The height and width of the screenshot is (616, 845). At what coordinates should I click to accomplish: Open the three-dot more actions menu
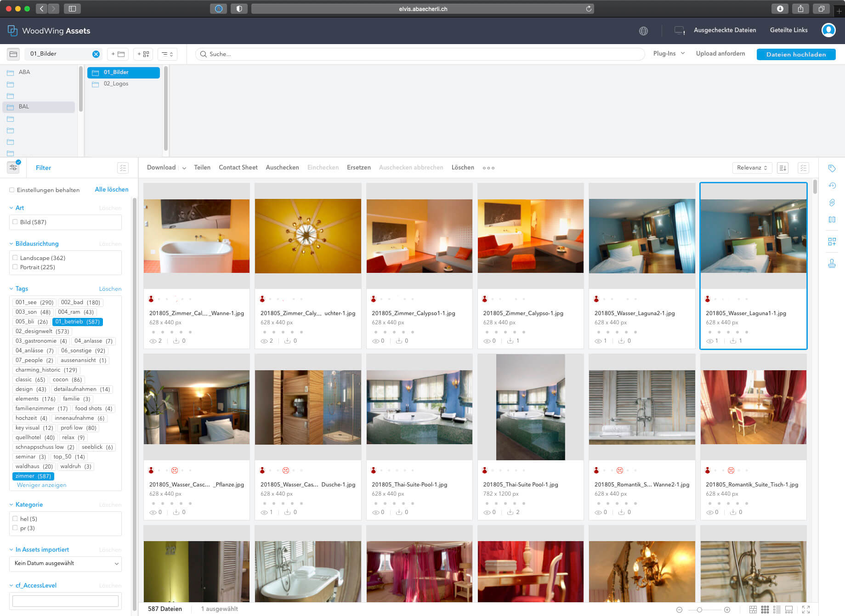(x=488, y=168)
